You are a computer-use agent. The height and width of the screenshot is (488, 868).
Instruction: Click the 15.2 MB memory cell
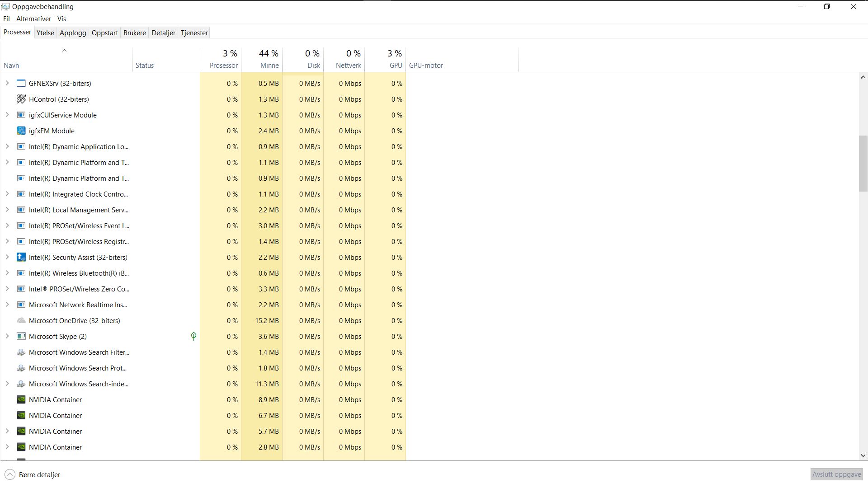pos(262,320)
